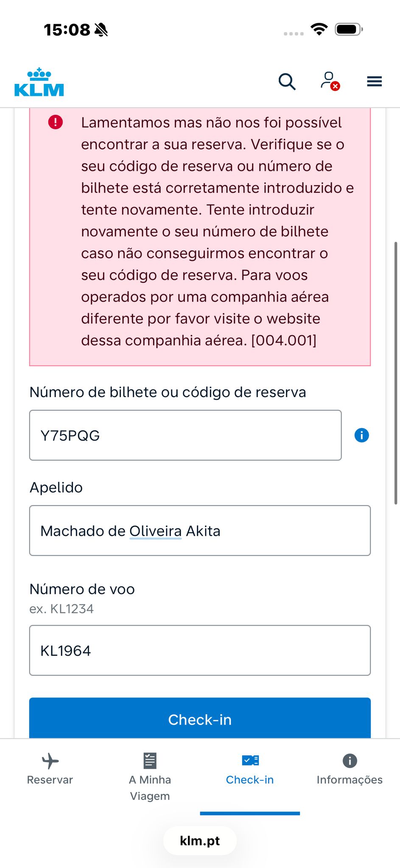
Task: Show booking code info tooltip icon
Action: (x=361, y=435)
